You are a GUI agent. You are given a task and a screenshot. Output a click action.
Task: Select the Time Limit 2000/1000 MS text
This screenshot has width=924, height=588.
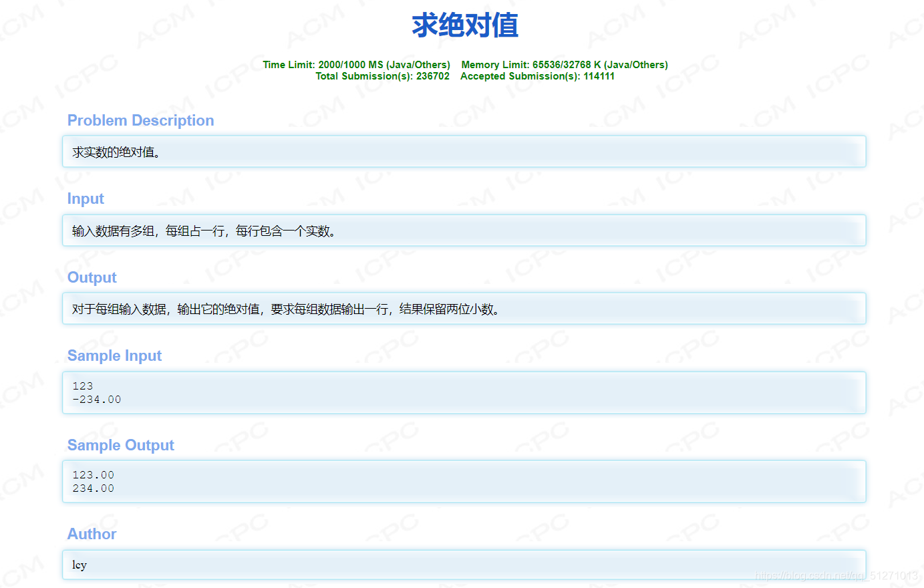[x=356, y=65]
